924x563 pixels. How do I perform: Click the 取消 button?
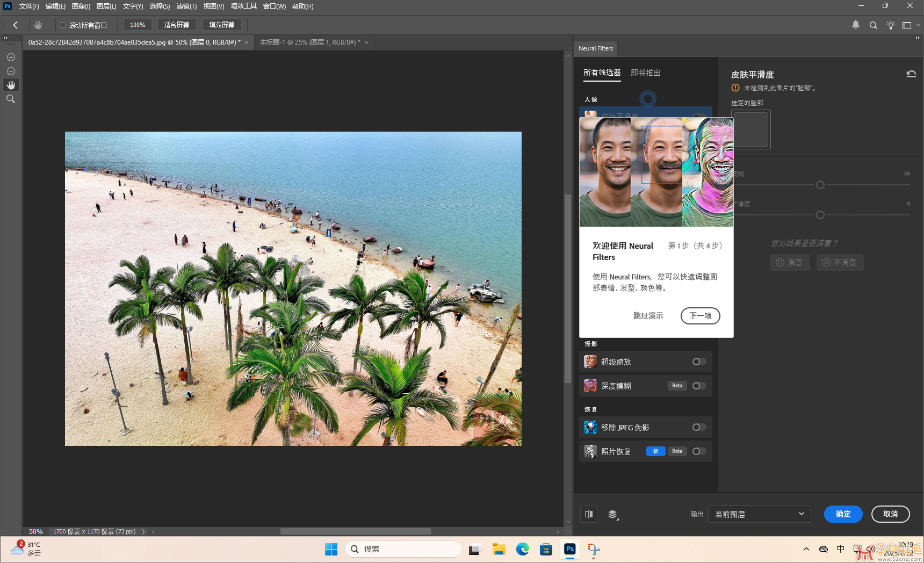[890, 514]
